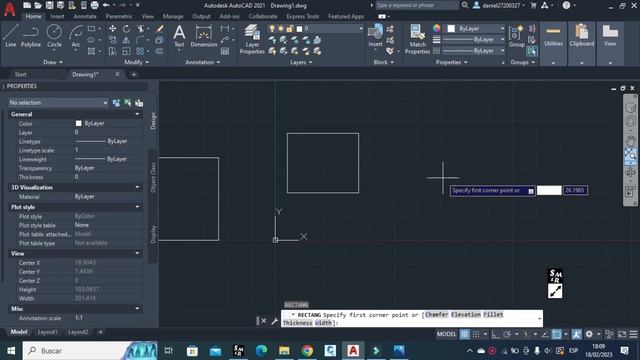Viewport: 640px width, 360px height.
Task: Click the Chamfer option in command line
Action: [436, 315]
